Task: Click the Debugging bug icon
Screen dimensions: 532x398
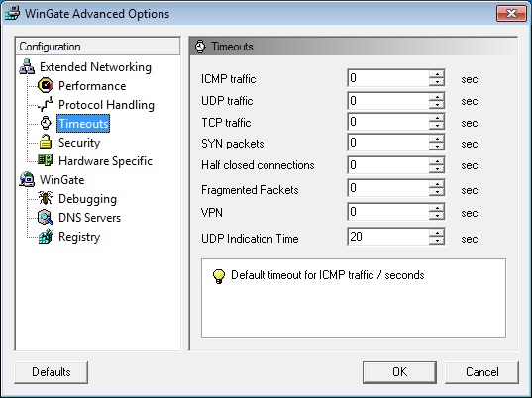Action: pyautogui.click(x=46, y=198)
